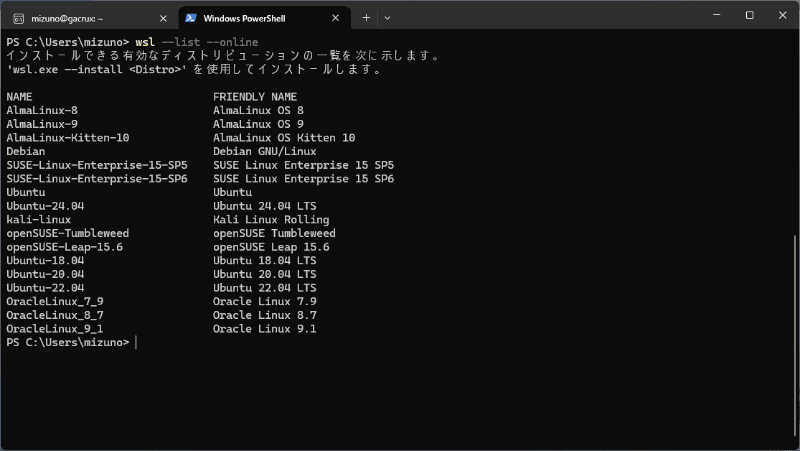Click the Ubuntu-18.04 name entry
This screenshot has width=800, height=451.
(x=45, y=261)
